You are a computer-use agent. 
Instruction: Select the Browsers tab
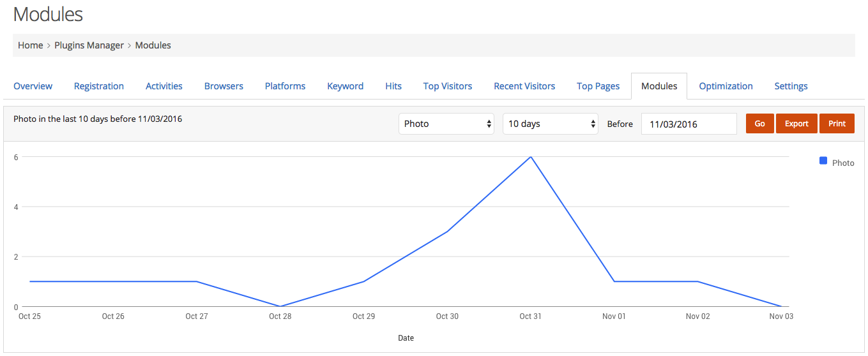pos(224,86)
